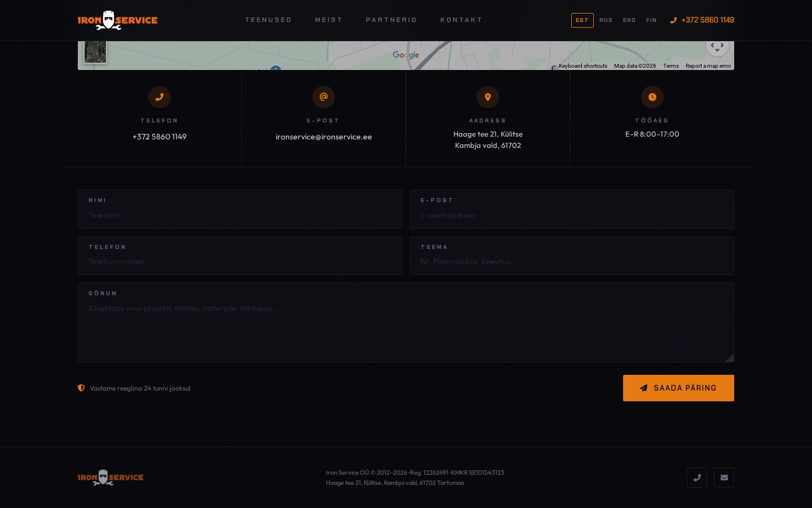This screenshot has width=812, height=508.
Task: Click the email at-sign icon
Action: click(324, 97)
